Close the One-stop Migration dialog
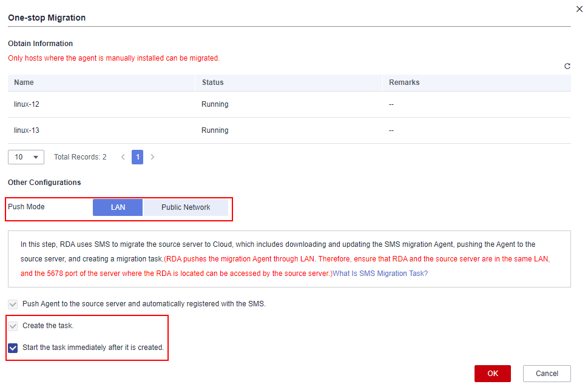Image resolution: width=588 pixels, height=390 pixels. [x=578, y=8]
